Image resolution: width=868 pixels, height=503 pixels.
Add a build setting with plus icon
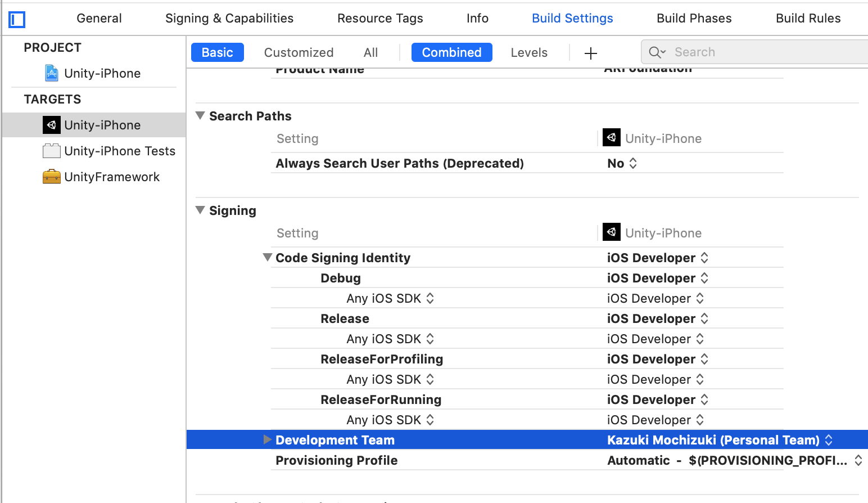590,53
